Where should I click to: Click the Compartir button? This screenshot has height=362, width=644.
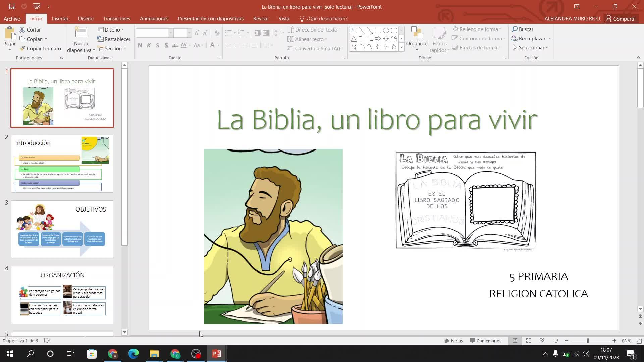tap(621, 19)
